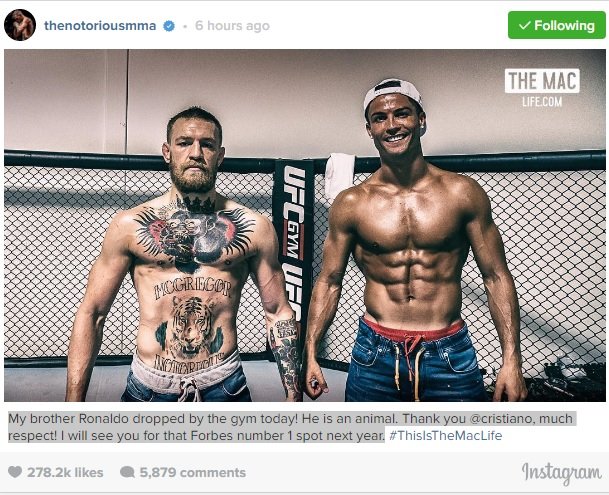Screen dimensions: 609x495
Task: View the 278.2k likes list
Action: 65,472
